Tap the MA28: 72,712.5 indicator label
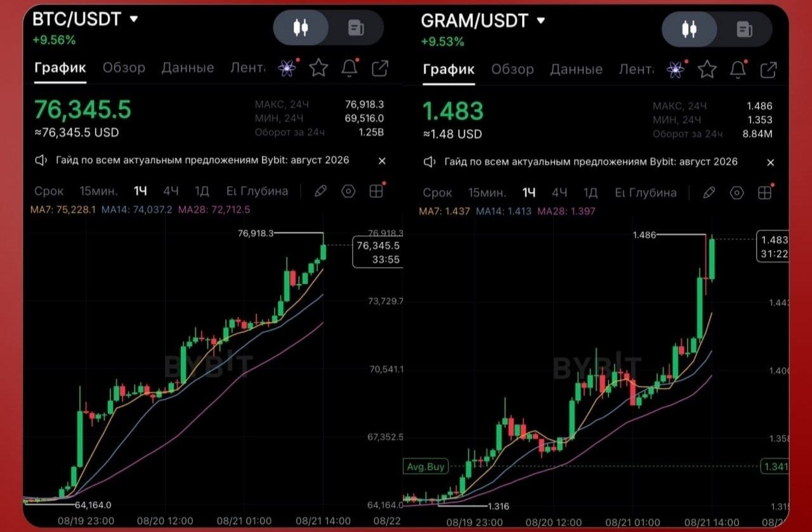812x532 pixels. point(214,209)
